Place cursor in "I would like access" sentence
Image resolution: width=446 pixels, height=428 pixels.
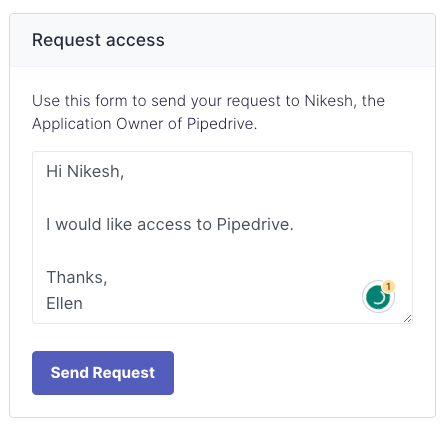pos(170,224)
